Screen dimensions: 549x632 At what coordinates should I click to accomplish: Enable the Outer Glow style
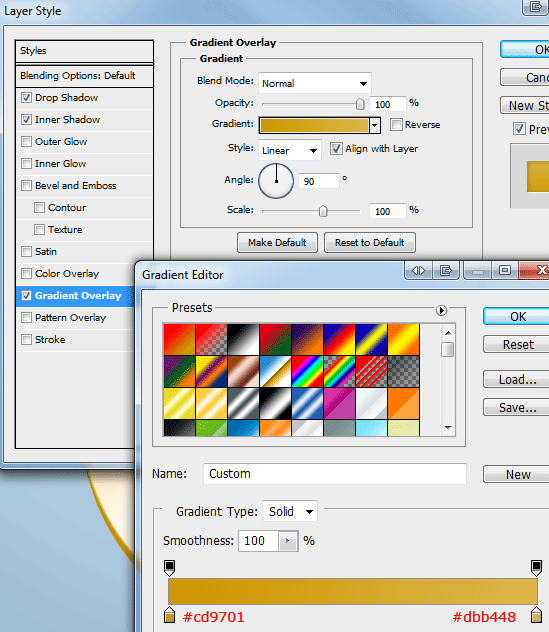[27, 141]
